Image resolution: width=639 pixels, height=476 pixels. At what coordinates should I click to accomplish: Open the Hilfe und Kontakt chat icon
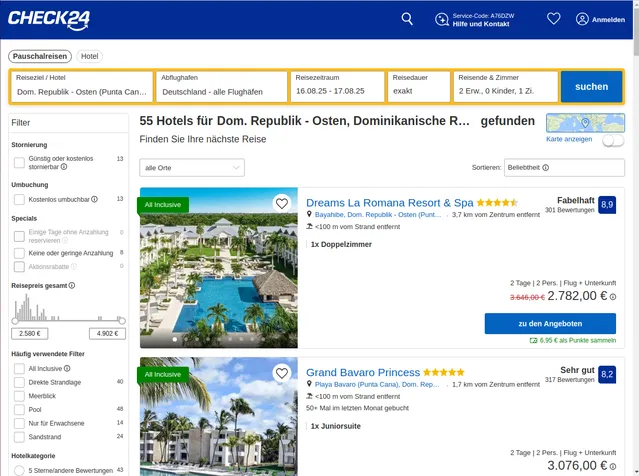click(442, 19)
